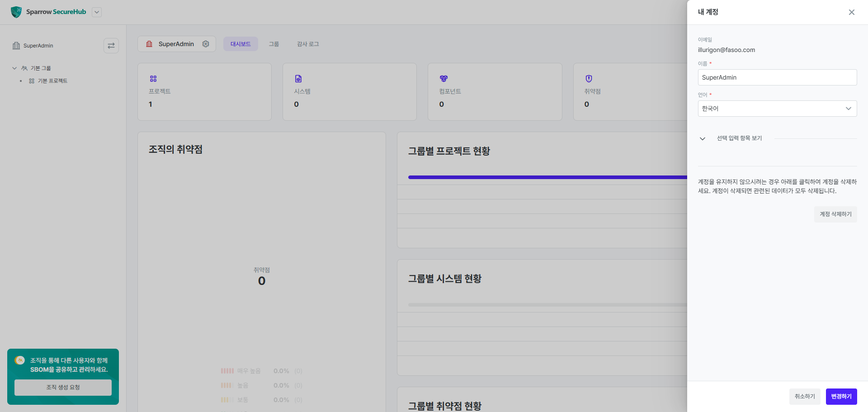Click the 그룹별 시스템 현황 progress bar
868x412 pixels.
point(547,305)
